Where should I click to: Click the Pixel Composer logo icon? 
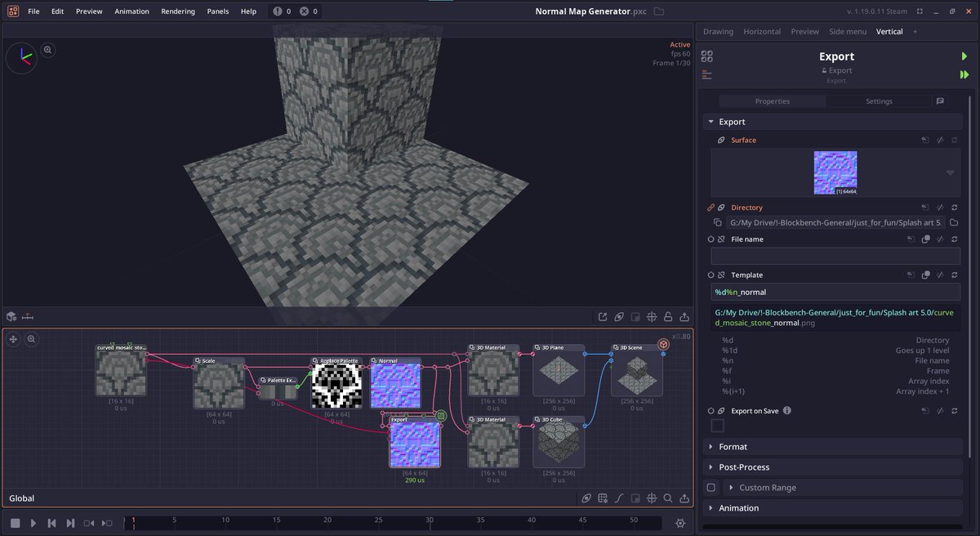click(x=13, y=11)
